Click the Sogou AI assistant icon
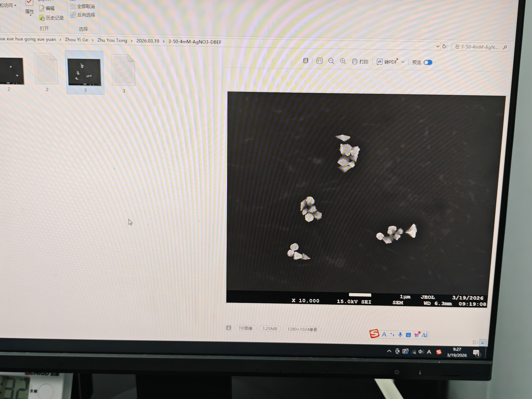The width and height of the screenshot is (532, 399). pyautogui.click(x=425, y=335)
